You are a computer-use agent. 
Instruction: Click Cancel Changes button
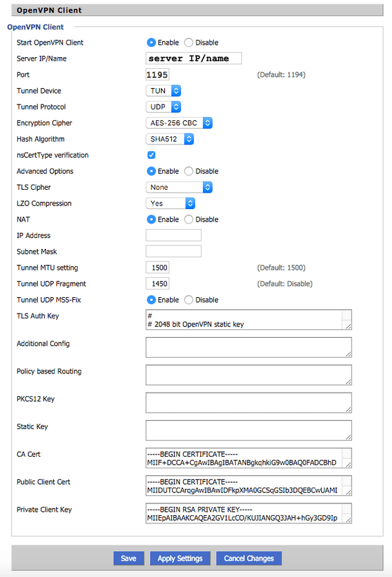point(249,558)
